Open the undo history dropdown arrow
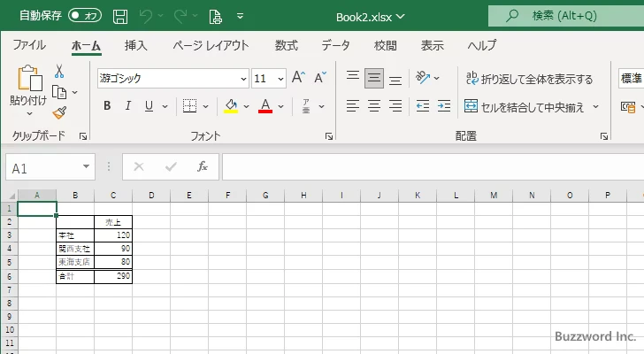This screenshot has width=644, height=354. (161, 16)
